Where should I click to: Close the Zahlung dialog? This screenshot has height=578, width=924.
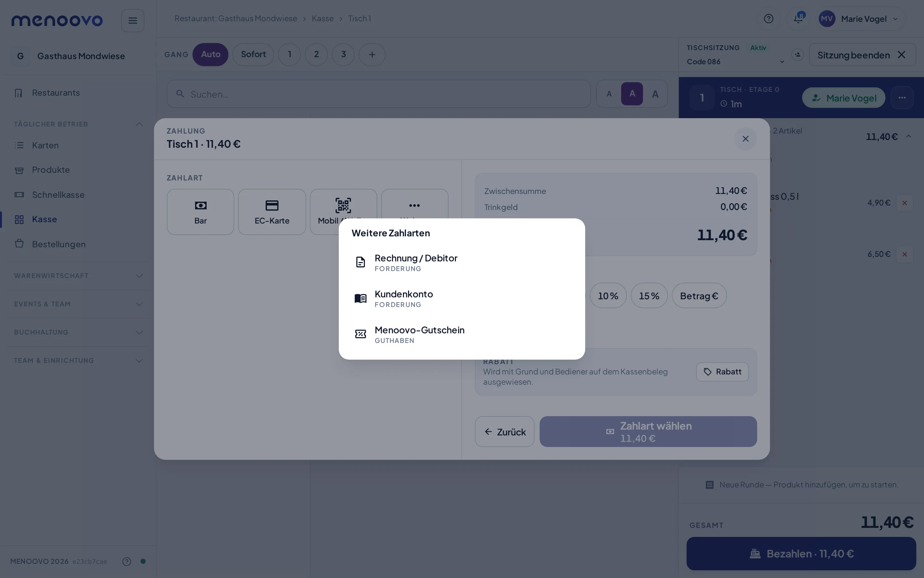coord(745,139)
